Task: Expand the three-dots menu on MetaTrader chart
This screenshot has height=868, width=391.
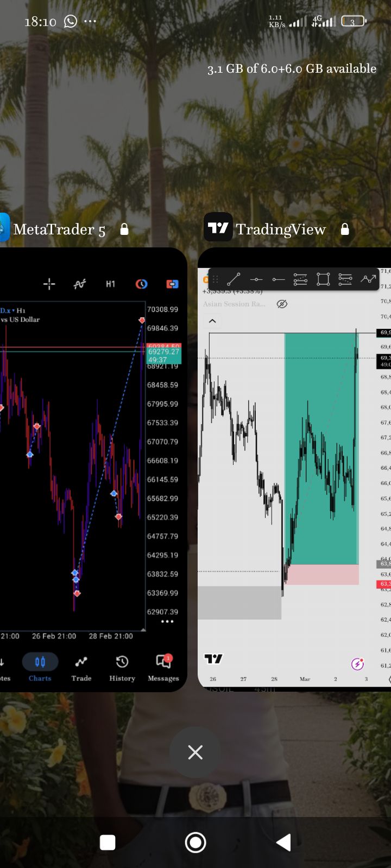Action: pos(167,622)
